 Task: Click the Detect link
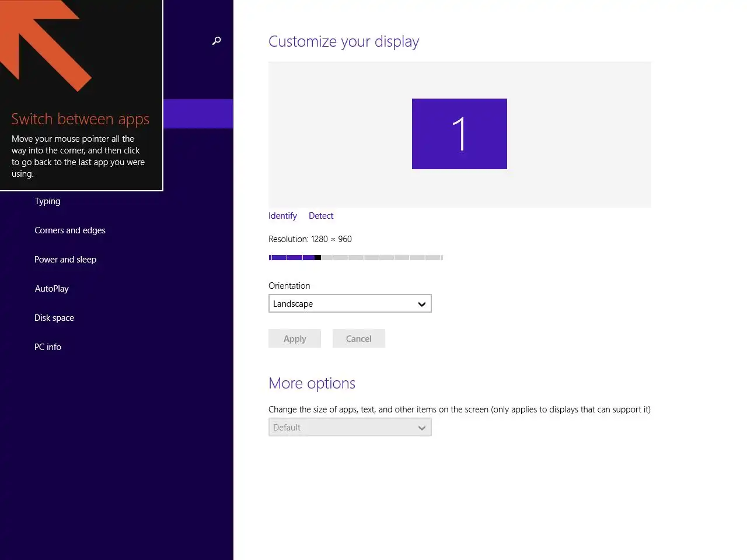pos(321,216)
